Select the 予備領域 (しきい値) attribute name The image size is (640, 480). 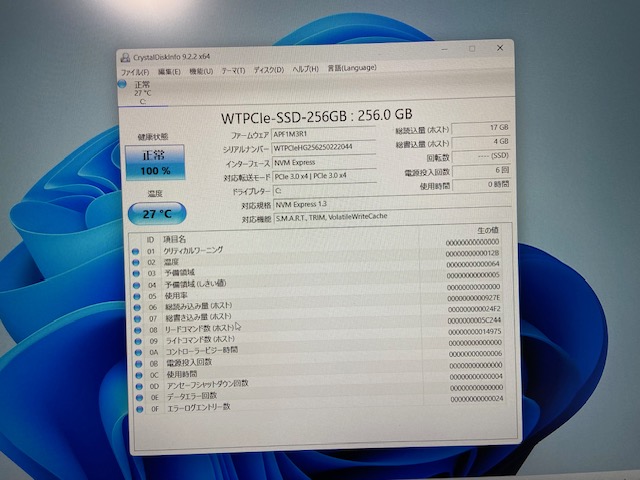[x=195, y=284]
